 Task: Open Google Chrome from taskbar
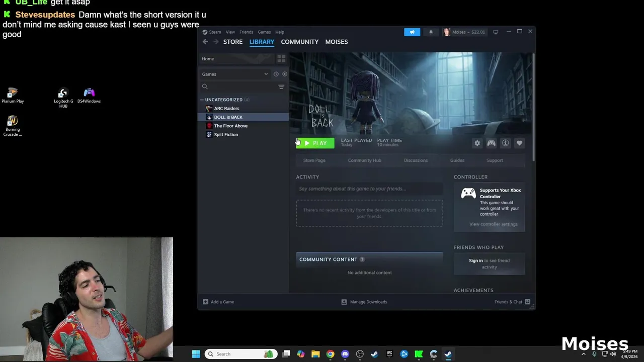tap(330, 354)
